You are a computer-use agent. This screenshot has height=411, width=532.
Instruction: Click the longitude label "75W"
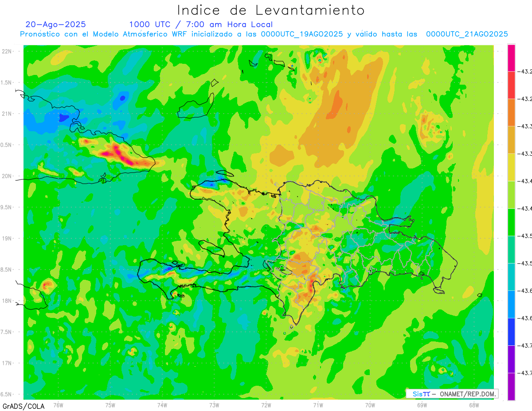click(110, 405)
